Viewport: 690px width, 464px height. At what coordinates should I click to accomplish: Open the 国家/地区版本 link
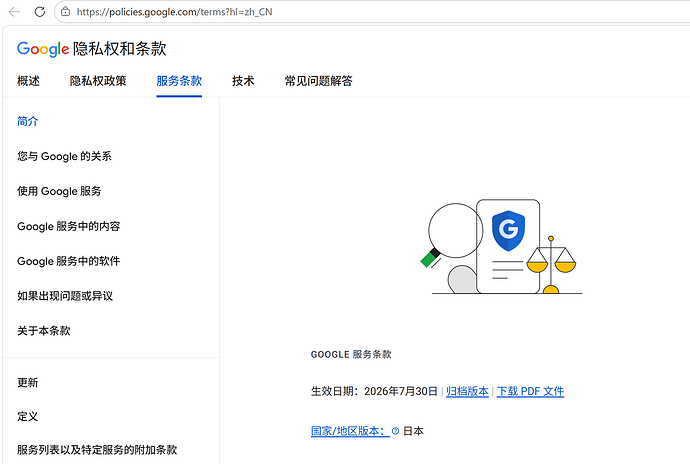coord(350,431)
